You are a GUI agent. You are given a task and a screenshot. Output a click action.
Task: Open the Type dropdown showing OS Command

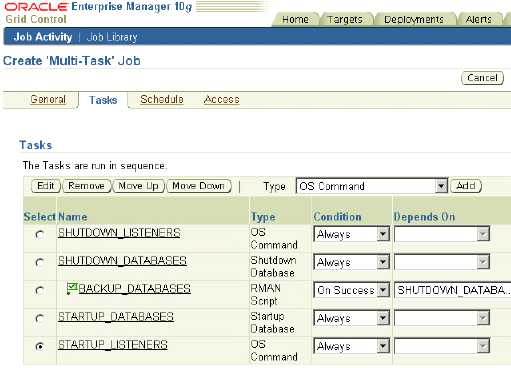point(371,186)
